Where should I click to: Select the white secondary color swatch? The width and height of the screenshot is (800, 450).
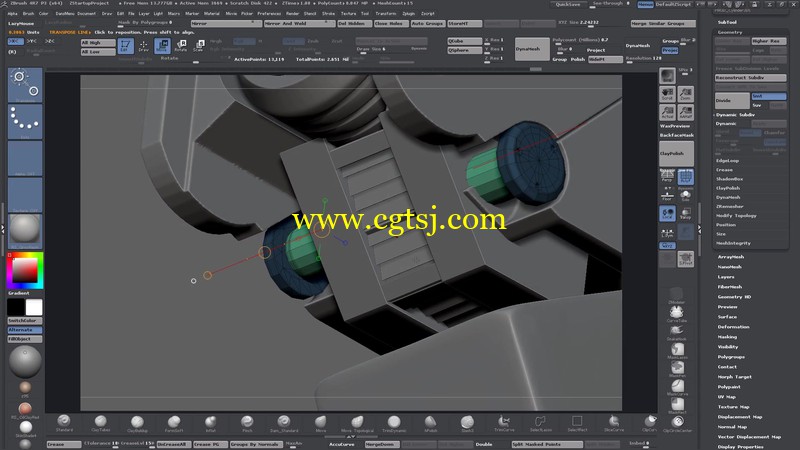pyautogui.click(x=34, y=307)
